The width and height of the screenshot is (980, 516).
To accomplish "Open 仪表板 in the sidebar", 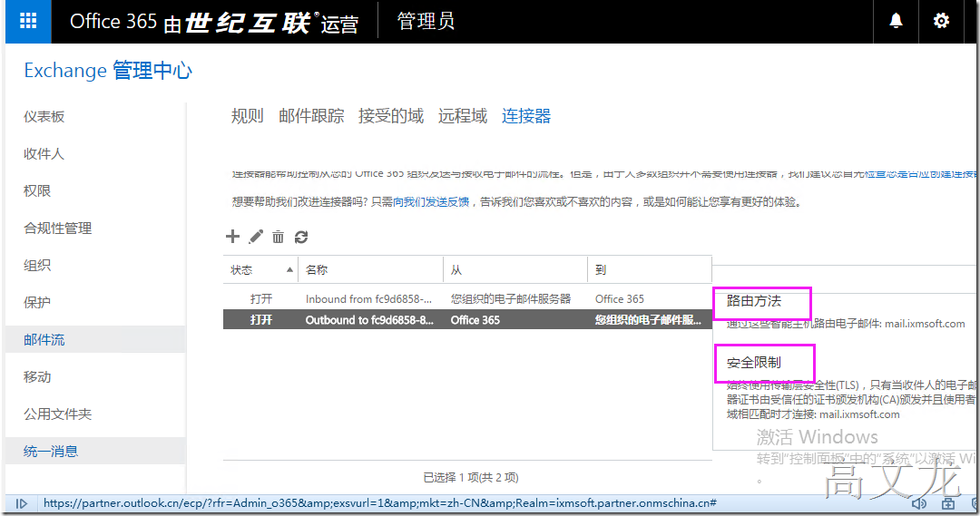I will 44,117.
